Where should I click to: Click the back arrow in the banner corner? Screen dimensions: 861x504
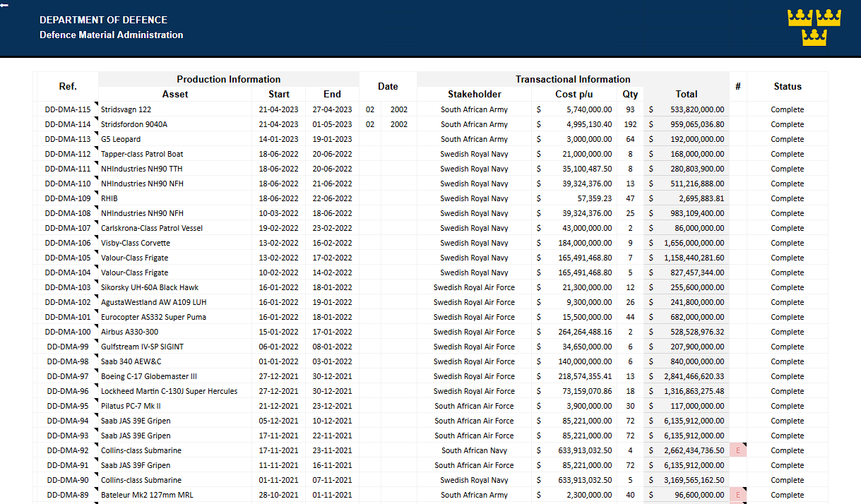(x=4, y=4)
